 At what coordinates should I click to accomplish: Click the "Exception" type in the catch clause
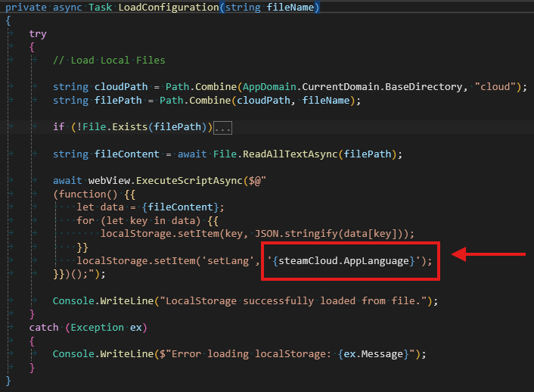pyautogui.click(x=97, y=328)
